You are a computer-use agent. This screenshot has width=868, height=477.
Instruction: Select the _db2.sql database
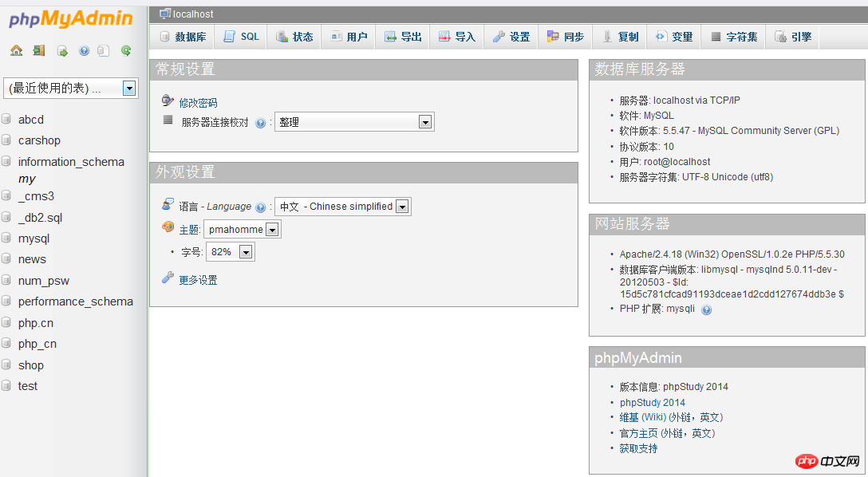[x=40, y=218]
